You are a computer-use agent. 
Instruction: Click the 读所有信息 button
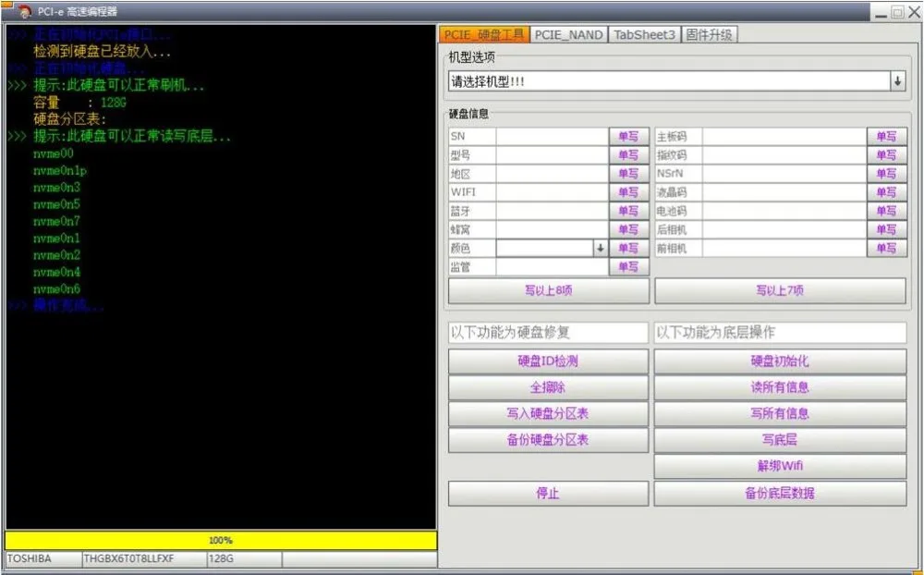tap(780, 387)
